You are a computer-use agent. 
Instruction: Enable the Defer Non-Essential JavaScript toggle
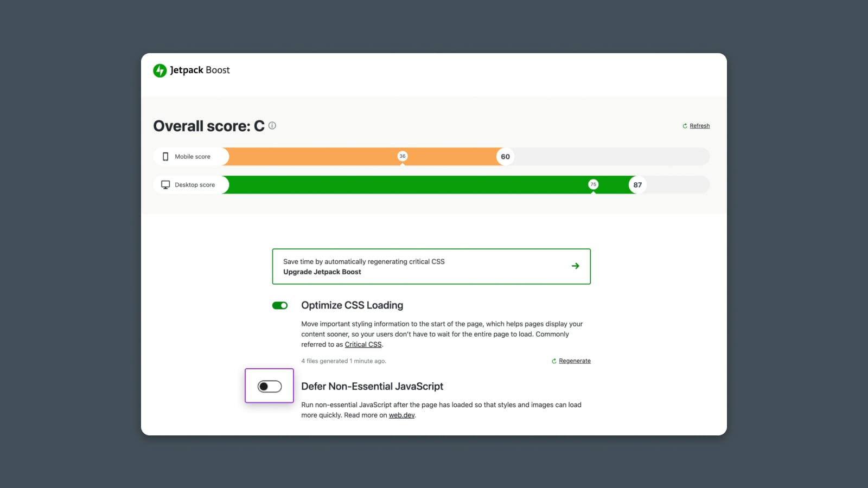(x=270, y=387)
